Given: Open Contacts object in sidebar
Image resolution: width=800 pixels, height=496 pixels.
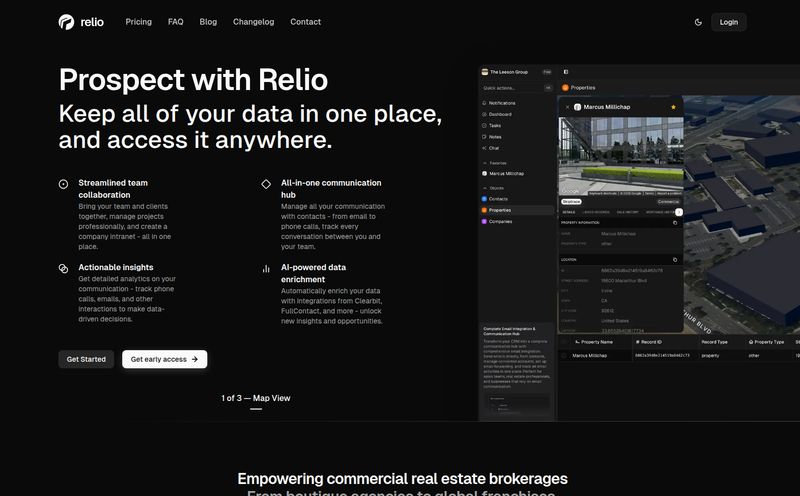Looking at the screenshot, I should tap(495, 199).
